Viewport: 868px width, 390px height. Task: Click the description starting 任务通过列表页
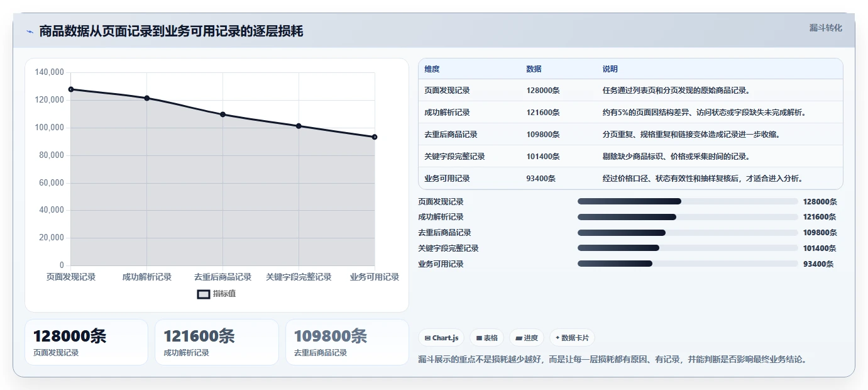pos(676,91)
